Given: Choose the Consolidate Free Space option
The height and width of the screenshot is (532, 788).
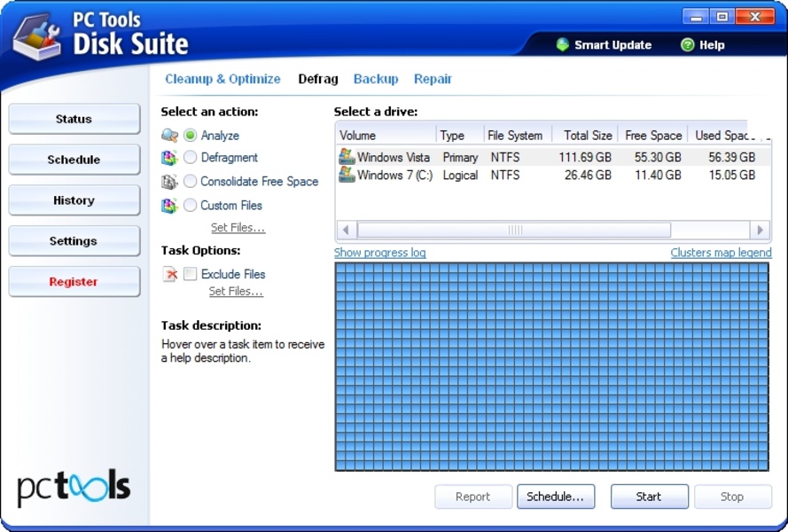Looking at the screenshot, I should 190,182.
